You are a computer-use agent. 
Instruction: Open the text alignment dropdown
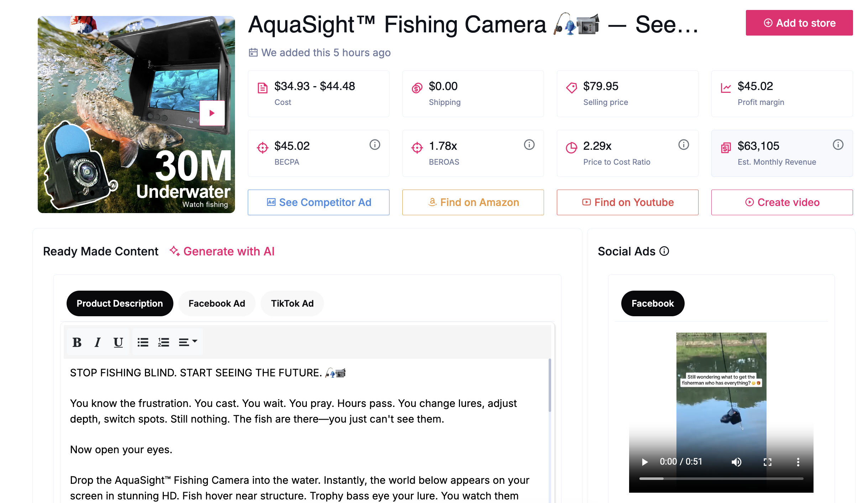click(x=188, y=342)
